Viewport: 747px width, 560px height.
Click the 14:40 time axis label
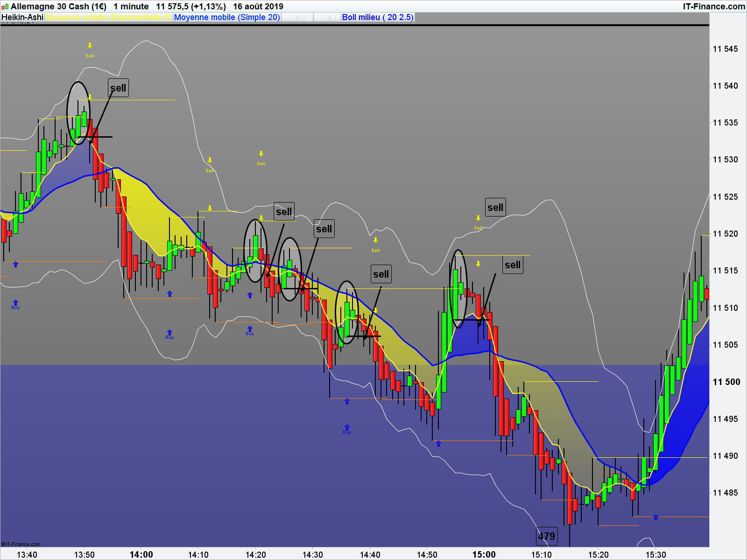[370, 554]
